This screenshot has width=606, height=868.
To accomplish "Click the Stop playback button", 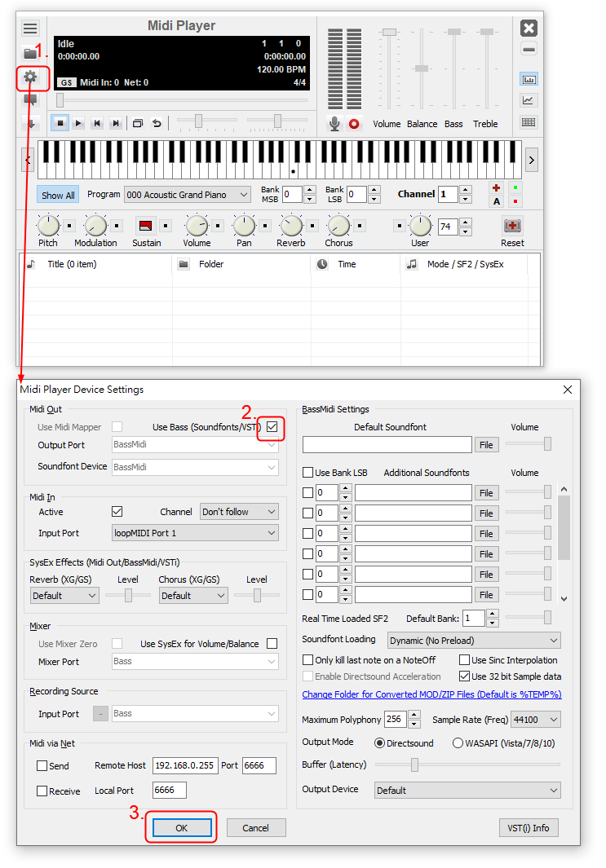I will (60, 123).
